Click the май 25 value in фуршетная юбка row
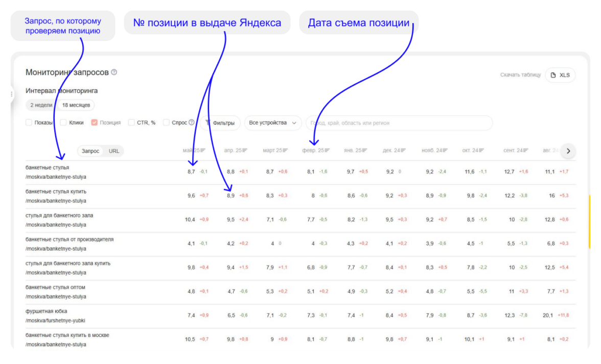Viewport: 601px width, 364px height. point(191,316)
